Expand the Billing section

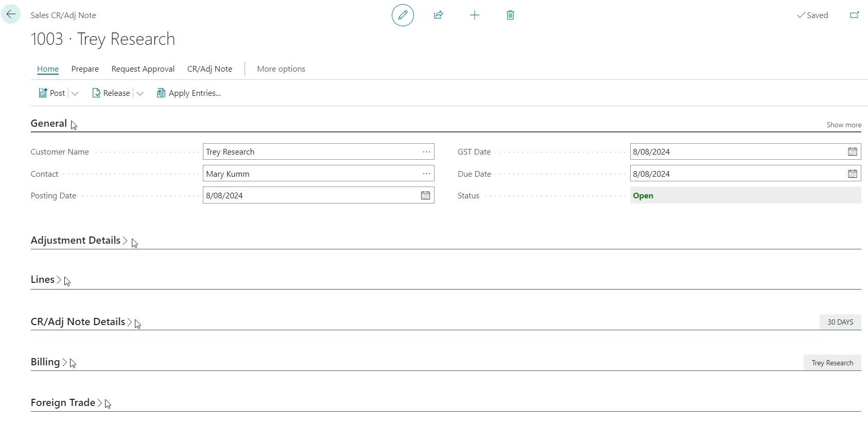(49, 362)
